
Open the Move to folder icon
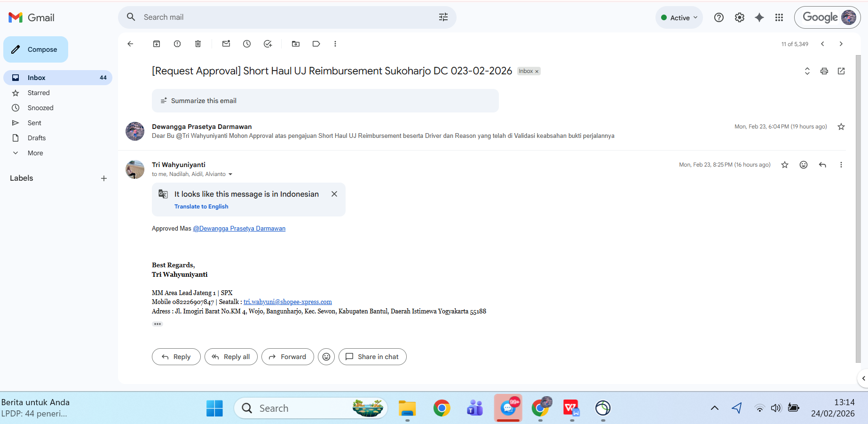pyautogui.click(x=296, y=44)
